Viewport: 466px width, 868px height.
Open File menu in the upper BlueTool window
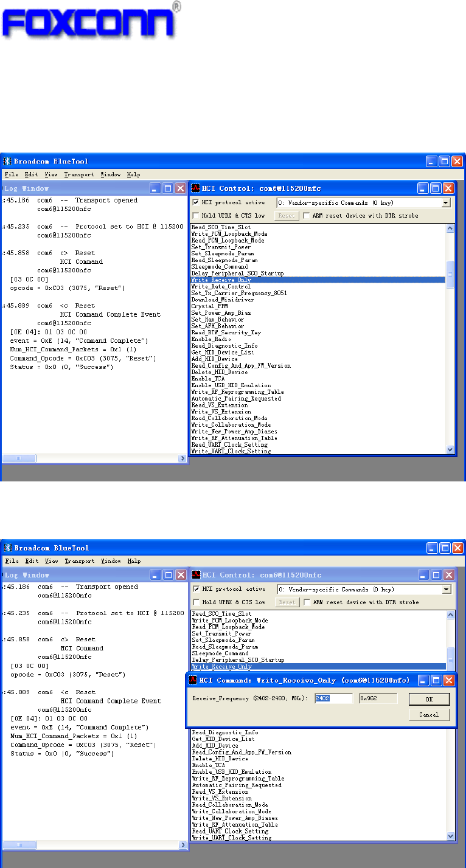point(11,174)
